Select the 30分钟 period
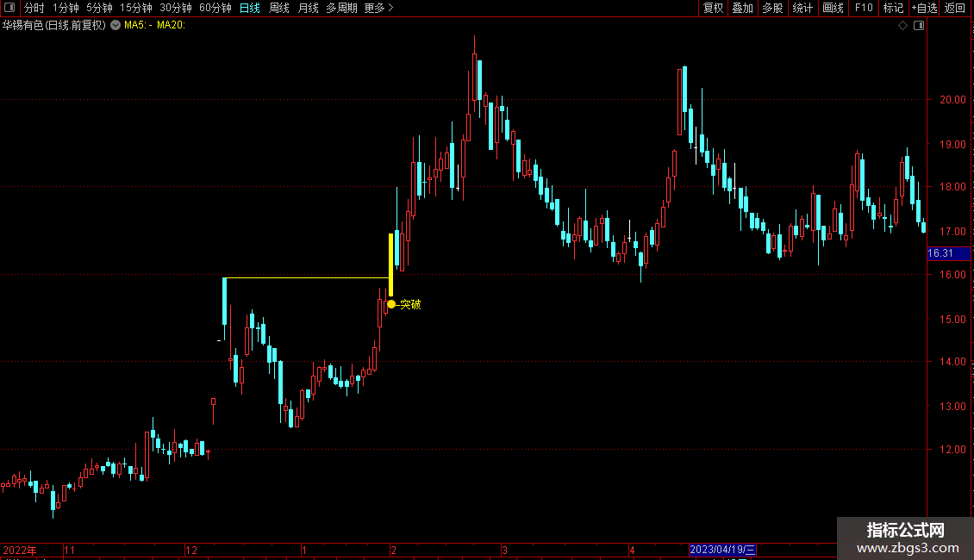This screenshot has height=560, width=974. coord(175,8)
